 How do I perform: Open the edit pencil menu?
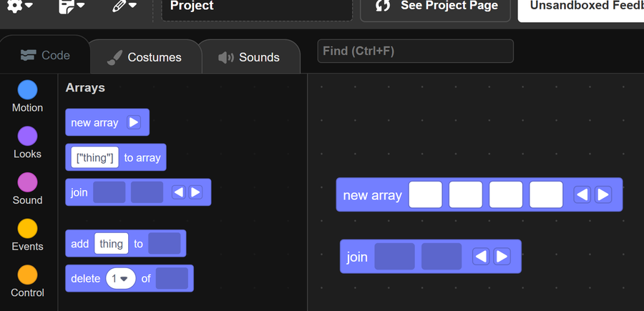(127, 6)
